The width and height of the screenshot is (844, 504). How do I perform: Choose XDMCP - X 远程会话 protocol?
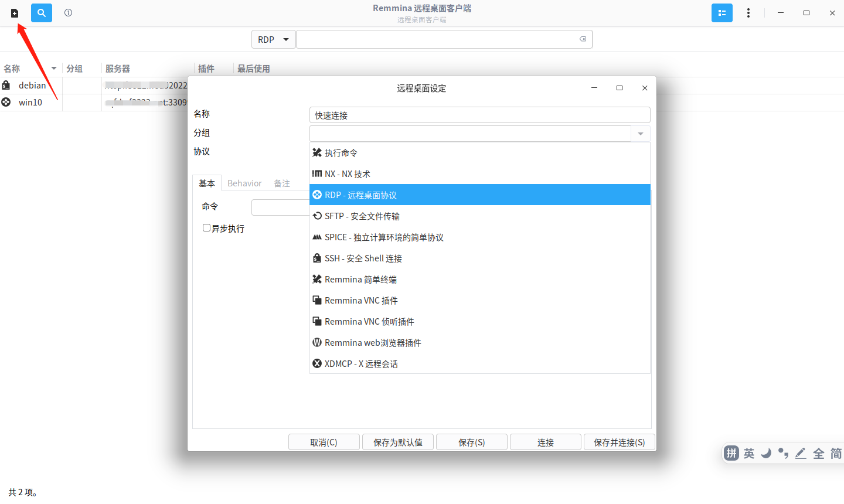pyautogui.click(x=480, y=364)
